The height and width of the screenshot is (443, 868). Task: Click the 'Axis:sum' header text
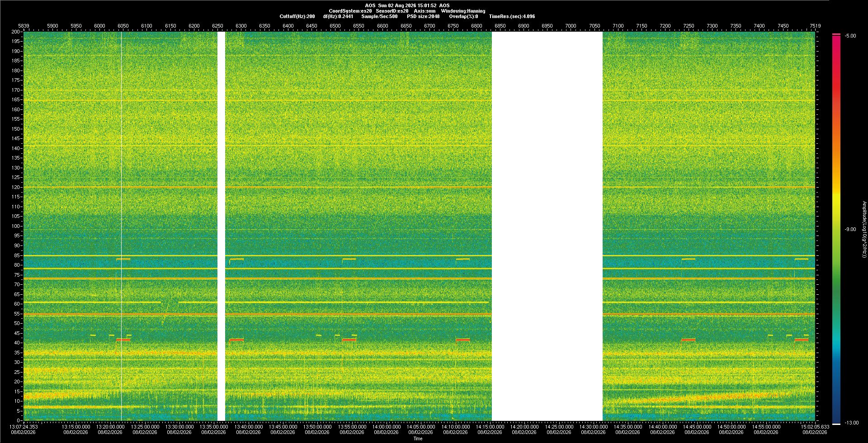pyautogui.click(x=425, y=11)
